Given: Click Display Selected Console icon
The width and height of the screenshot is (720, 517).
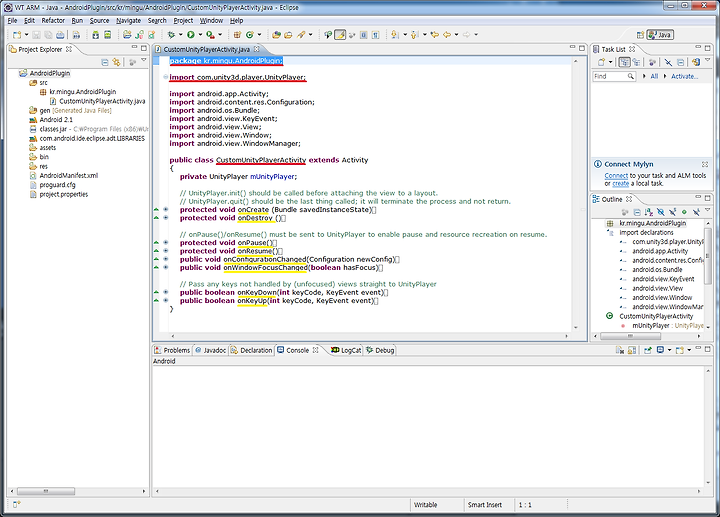Looking at the screenshot, I should [x=660, y=350].
